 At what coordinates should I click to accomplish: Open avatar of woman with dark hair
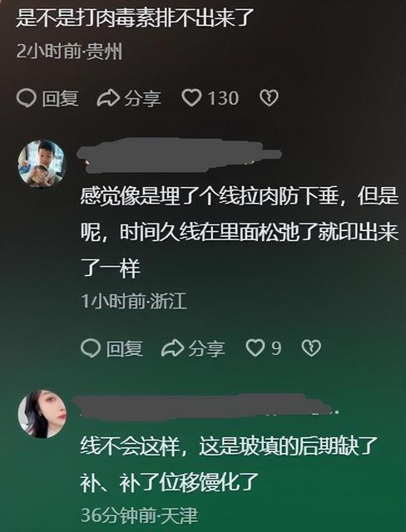coord(42,414)
